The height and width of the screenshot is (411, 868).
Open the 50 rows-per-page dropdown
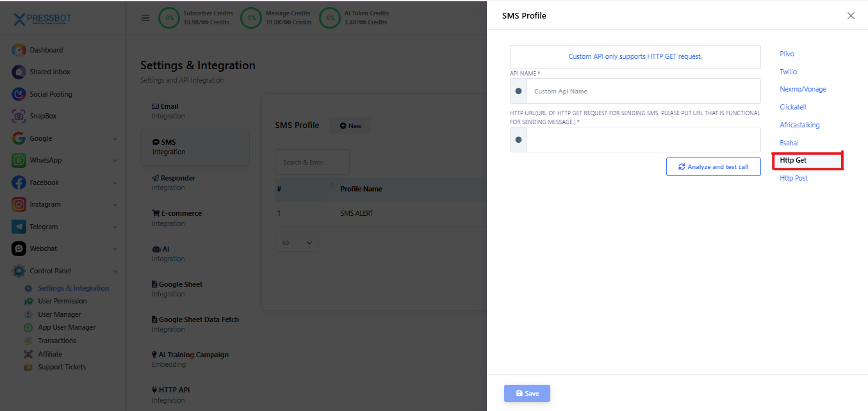coord(297,243)
